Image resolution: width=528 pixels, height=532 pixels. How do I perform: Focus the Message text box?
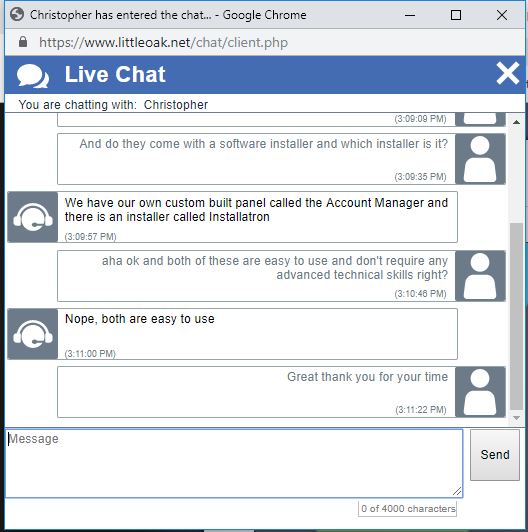tap(234, 463)
